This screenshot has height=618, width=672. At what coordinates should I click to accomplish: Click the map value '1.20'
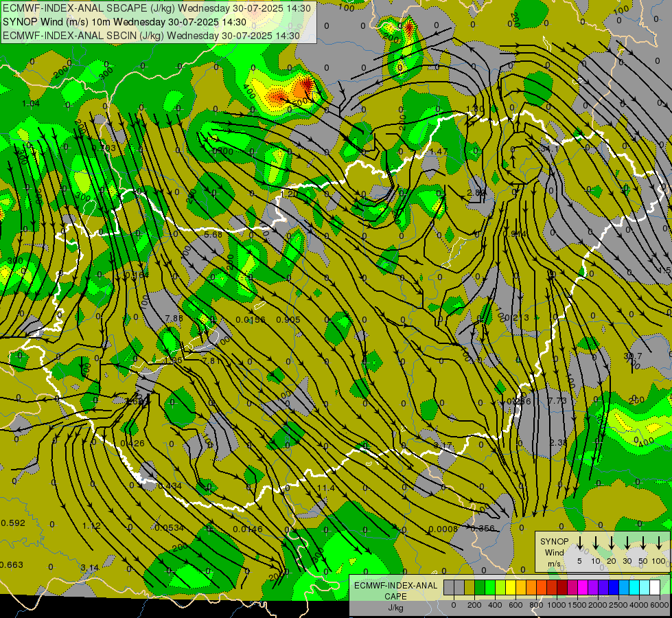tap(289, 194)
